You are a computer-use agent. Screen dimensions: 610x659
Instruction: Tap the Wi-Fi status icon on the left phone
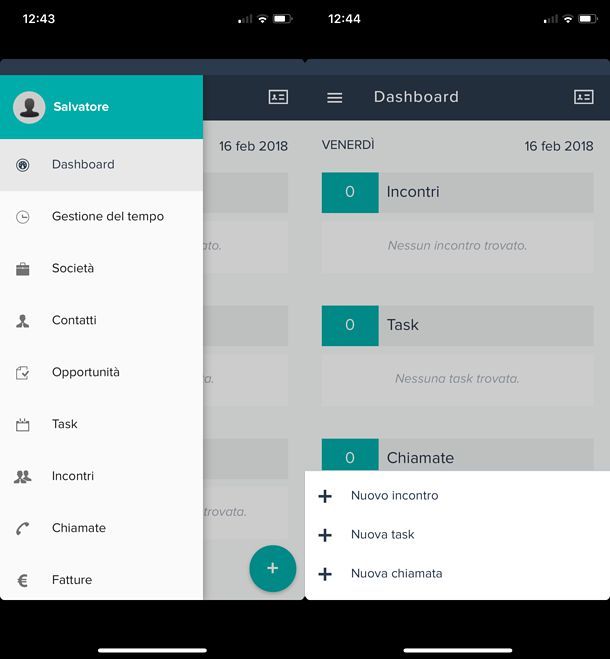262,19
